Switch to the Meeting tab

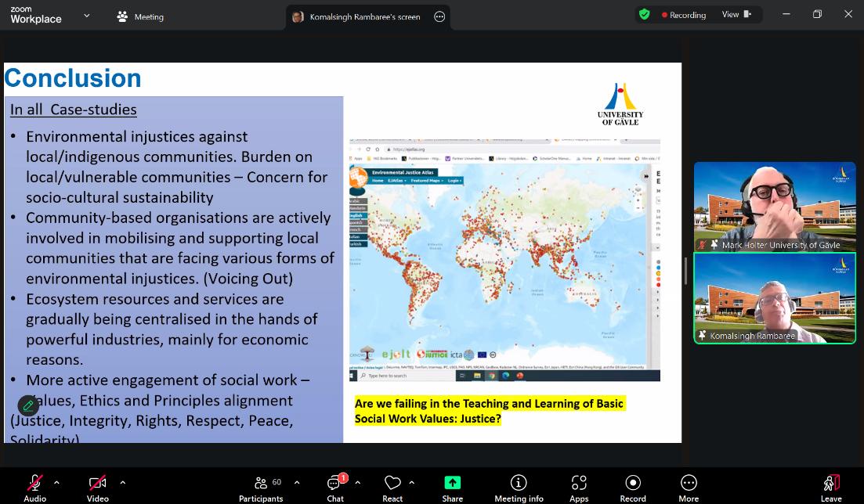(x=140, y=16)
